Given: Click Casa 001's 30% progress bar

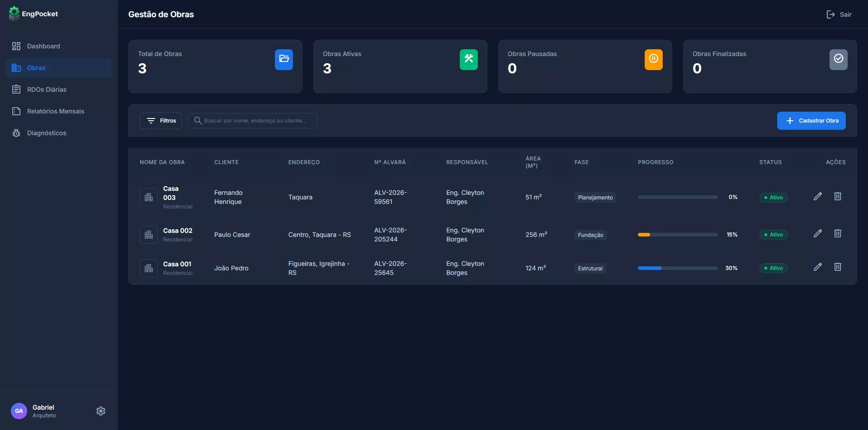Looking at the screenshot, I should click(x=677, y=268).
